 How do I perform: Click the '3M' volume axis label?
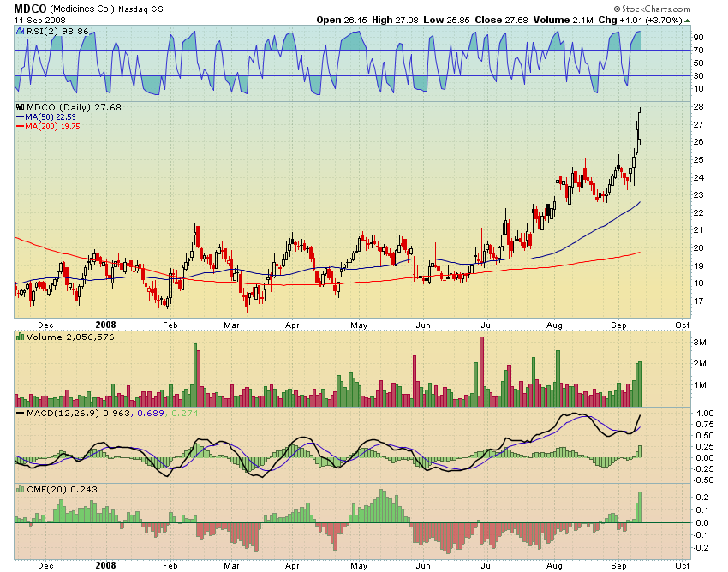coord(700,343)
